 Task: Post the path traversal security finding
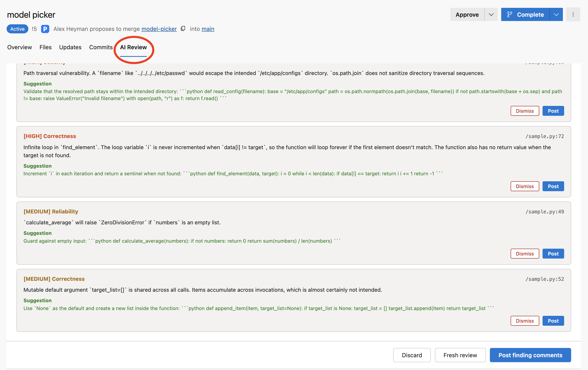coord(553,111)
